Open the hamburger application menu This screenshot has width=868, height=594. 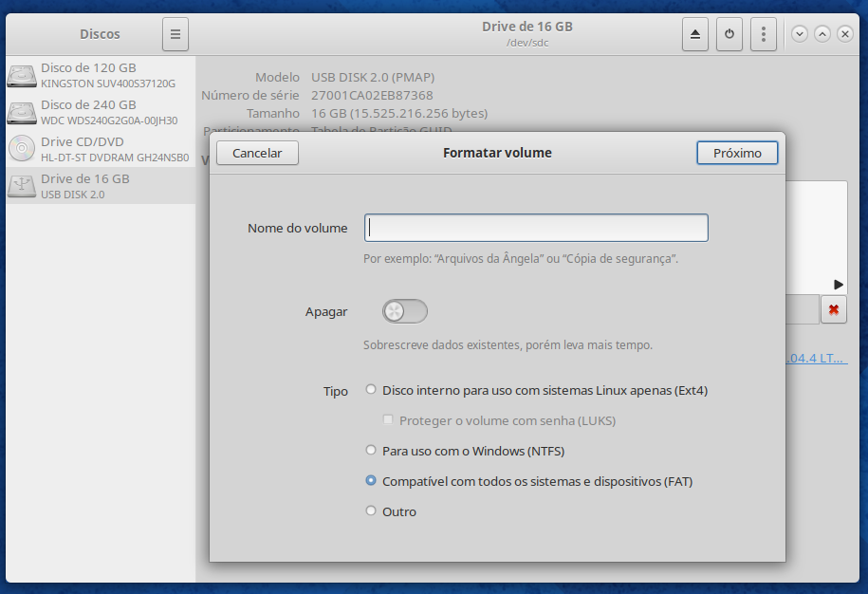pyautogui.click(x=175, y=34)
